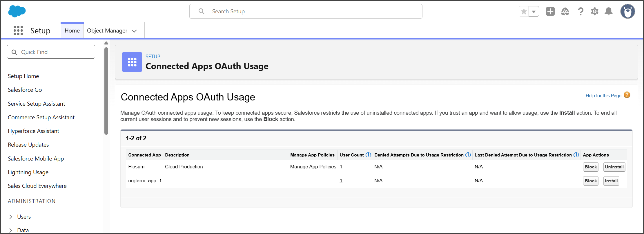Open the App Launcher grid icon
The height and width of the screenshot is (234, 644).
(x=18, y=30)
